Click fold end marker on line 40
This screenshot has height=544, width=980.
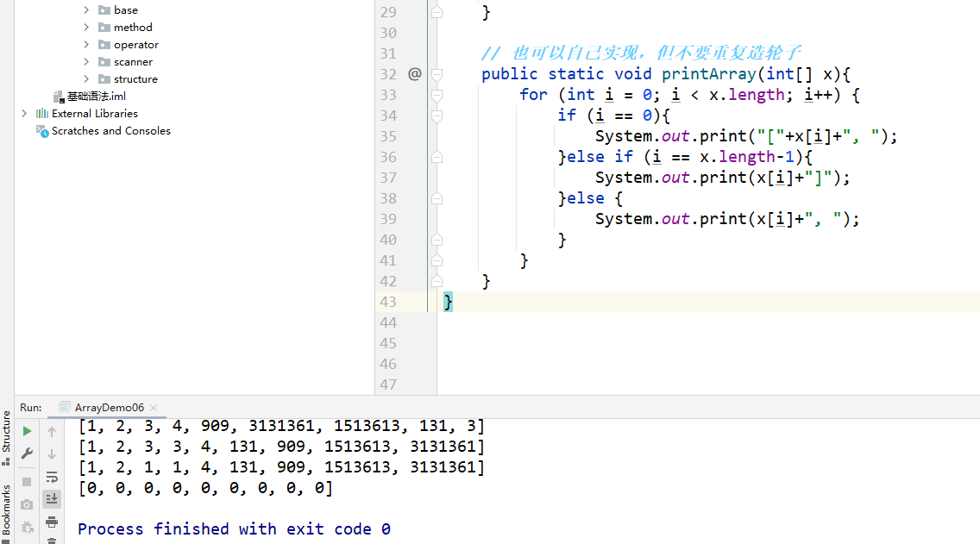click(x=437, y=240)
